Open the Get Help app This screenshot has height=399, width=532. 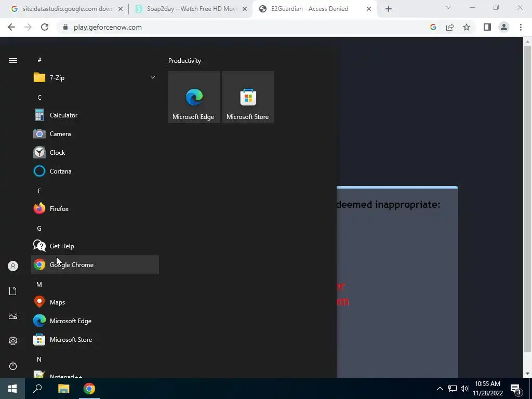95,246
